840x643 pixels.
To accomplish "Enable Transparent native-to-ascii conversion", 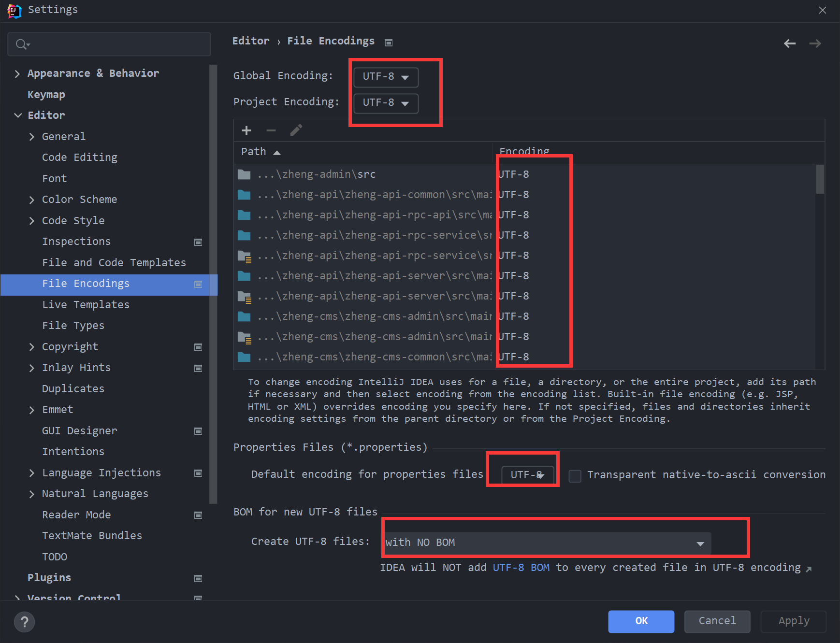I will pyautogui.click(x=575, y=476).
